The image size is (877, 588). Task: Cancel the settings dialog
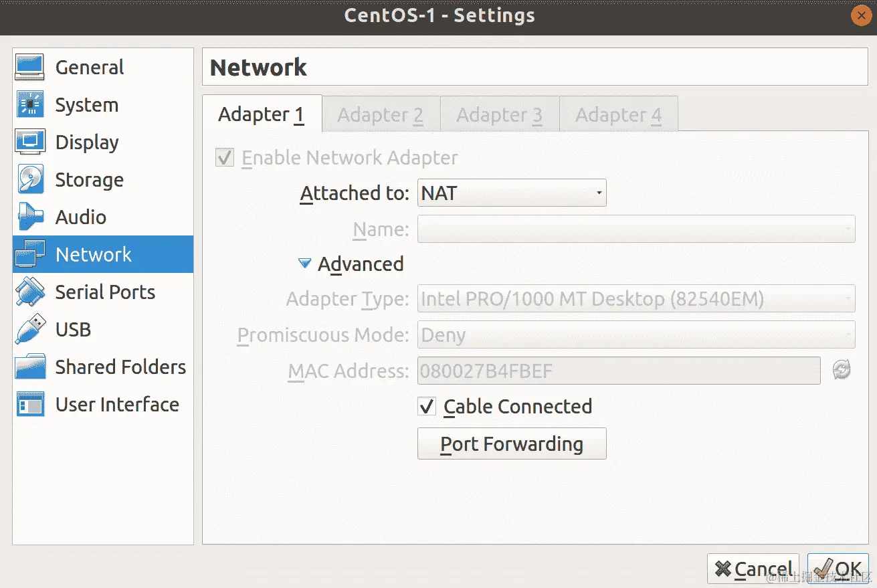[x=753, y=569]
